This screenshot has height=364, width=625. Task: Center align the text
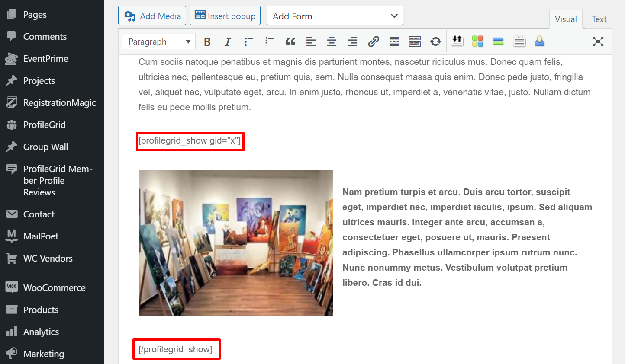pos(332,42)
